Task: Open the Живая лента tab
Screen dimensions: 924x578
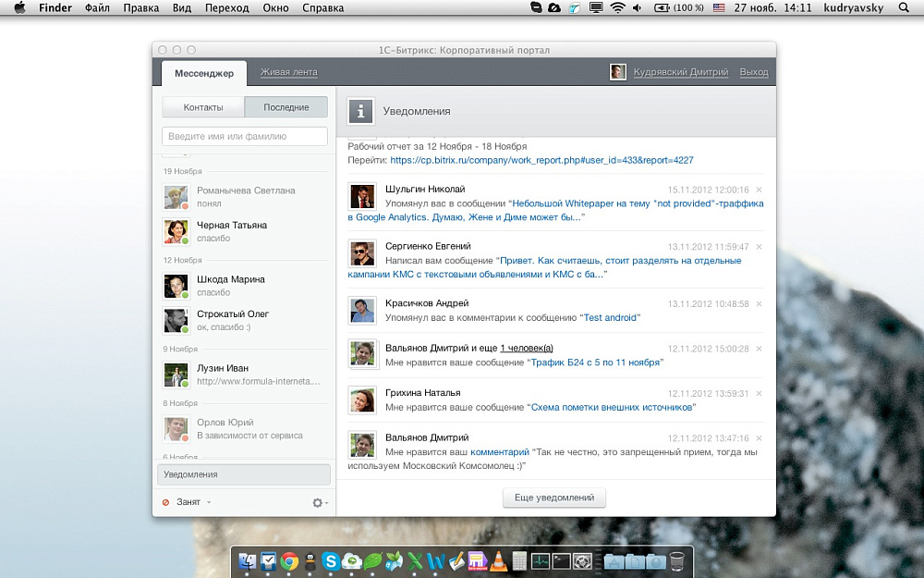Action: 288,72
